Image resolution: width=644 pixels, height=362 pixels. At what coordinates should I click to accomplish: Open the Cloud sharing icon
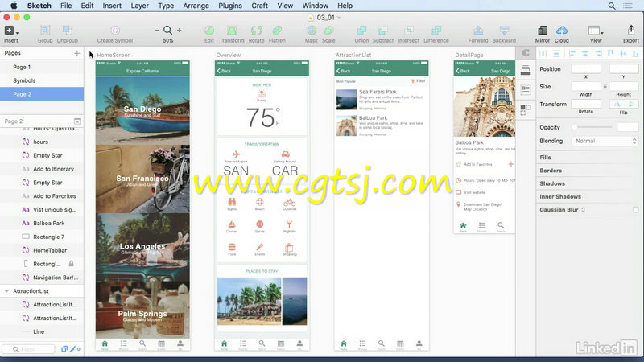coord(561,31)
